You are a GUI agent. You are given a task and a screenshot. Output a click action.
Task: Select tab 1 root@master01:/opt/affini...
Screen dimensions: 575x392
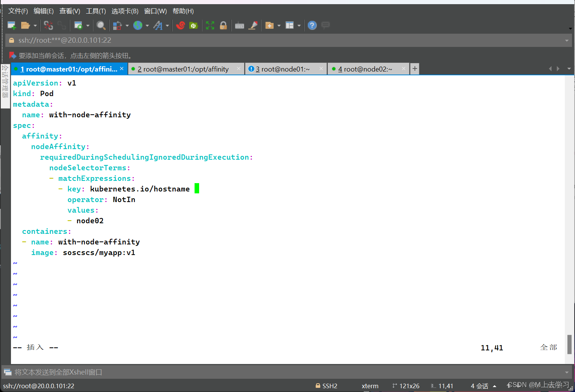click(69, 69)
